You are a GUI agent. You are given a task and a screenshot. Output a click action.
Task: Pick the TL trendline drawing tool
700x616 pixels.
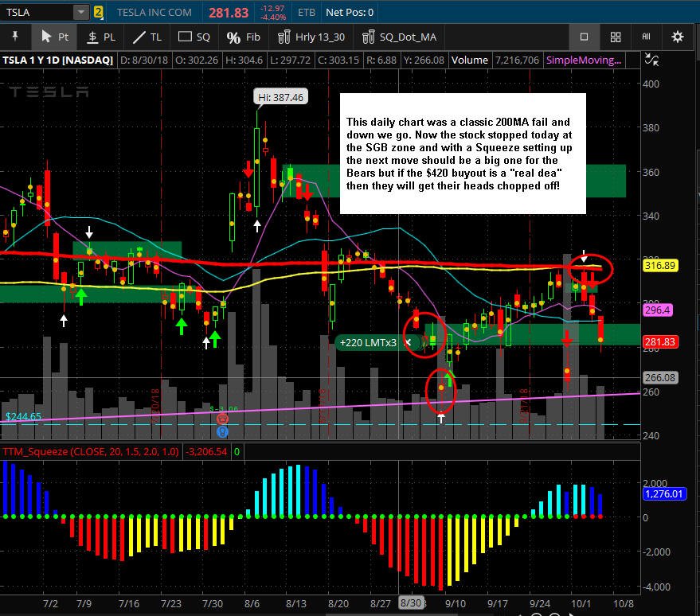point(147,37)
